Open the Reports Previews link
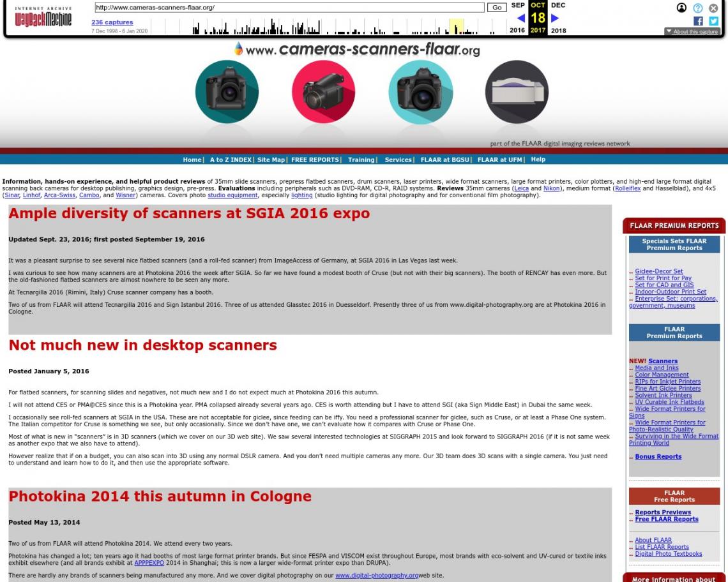Image resolution: width=728 pixels, height=582 pixels. tap(662, 512)
